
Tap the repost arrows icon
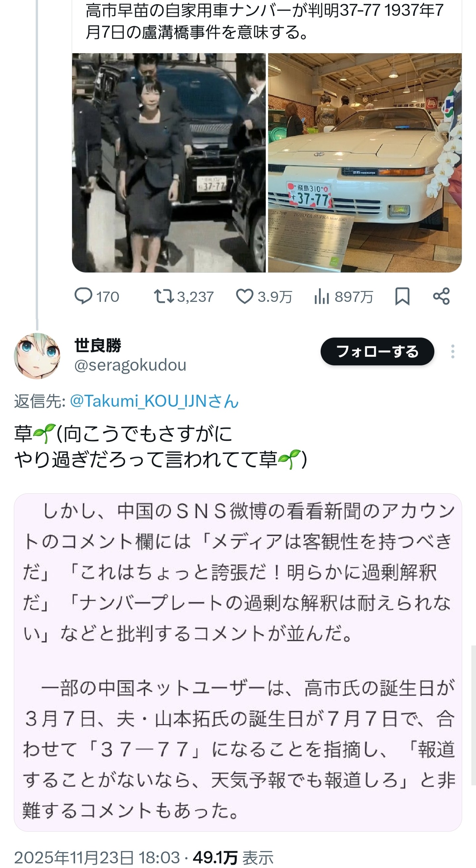pyautogui.click(x=164, y=296)
